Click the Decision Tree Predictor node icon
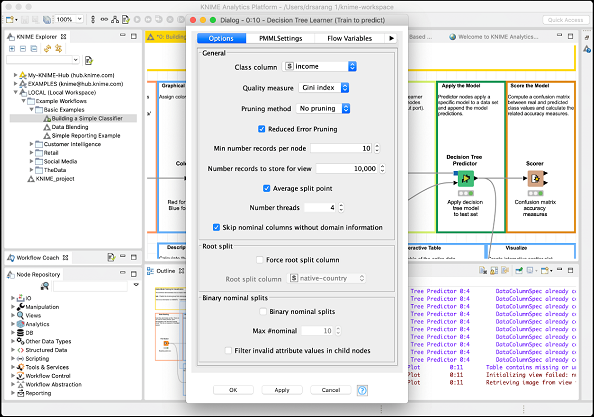The height and width of the screenshot is (417, 594). click(x=466, y=178)
